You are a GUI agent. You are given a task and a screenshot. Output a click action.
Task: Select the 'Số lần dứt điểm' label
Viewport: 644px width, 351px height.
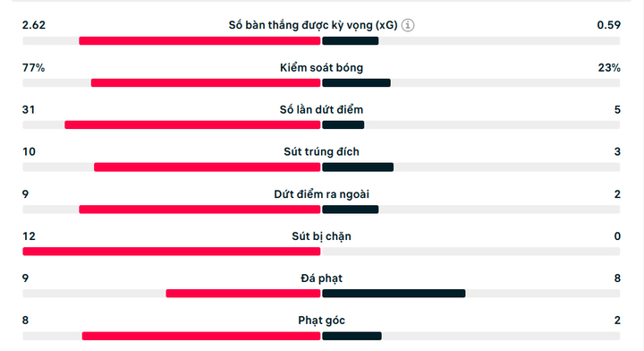(322, 110)
